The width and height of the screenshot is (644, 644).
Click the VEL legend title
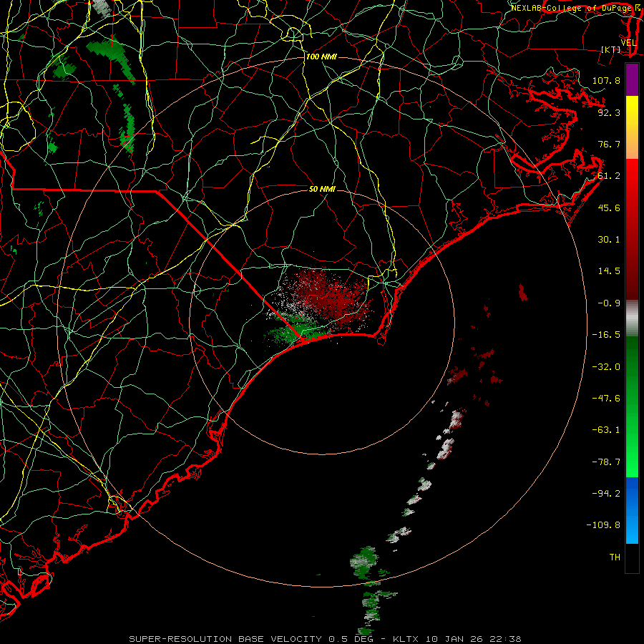tap(628, 43)
